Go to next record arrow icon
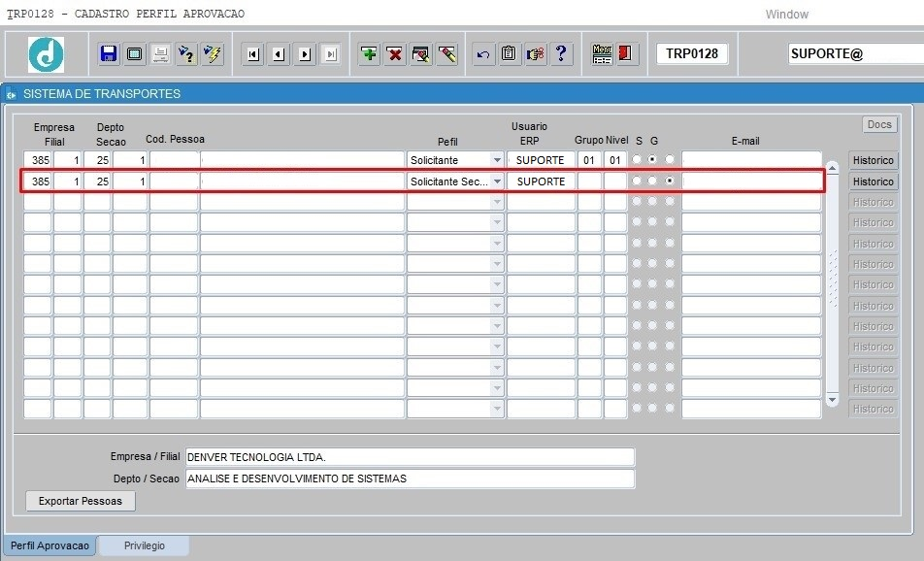924x561 pixels. tap(305, 54)
